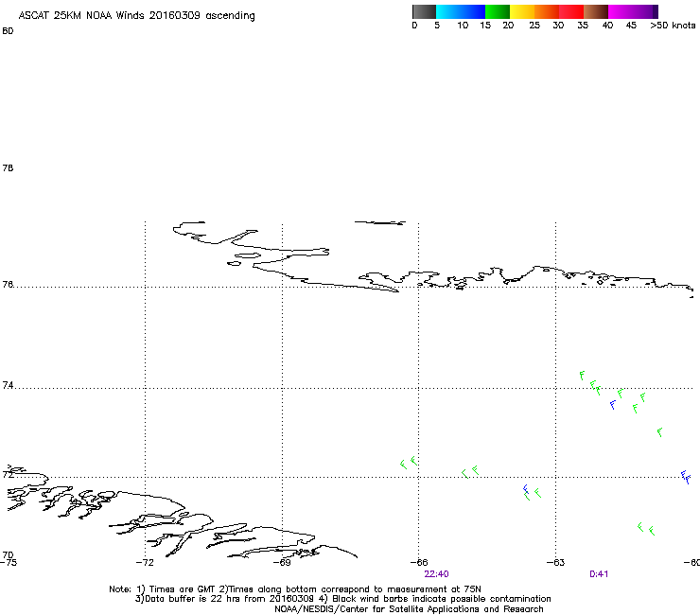The image size is (700, 615).
Task: Select the green 15–20 knots legend segment
Action: (498, 11)
